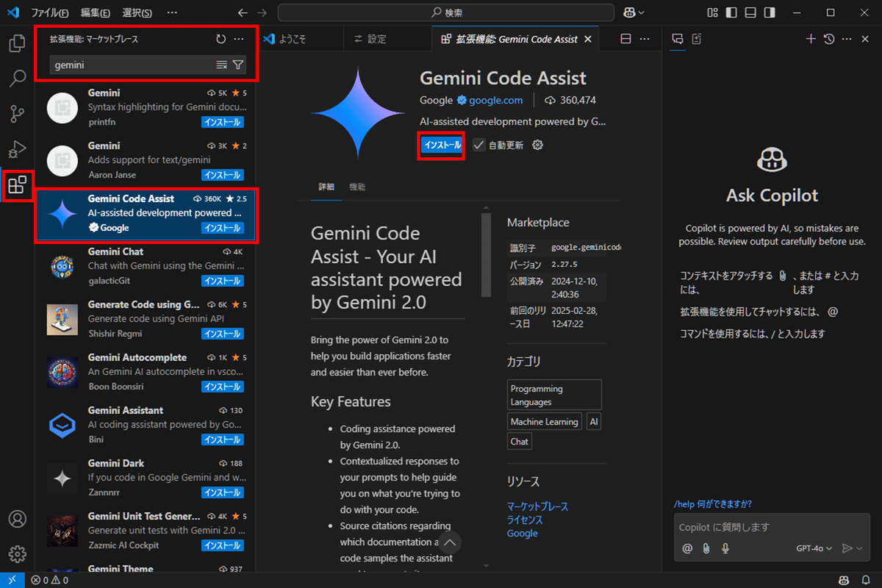Open the 選択 menu
882x588 pixels.
pos(137,12)
